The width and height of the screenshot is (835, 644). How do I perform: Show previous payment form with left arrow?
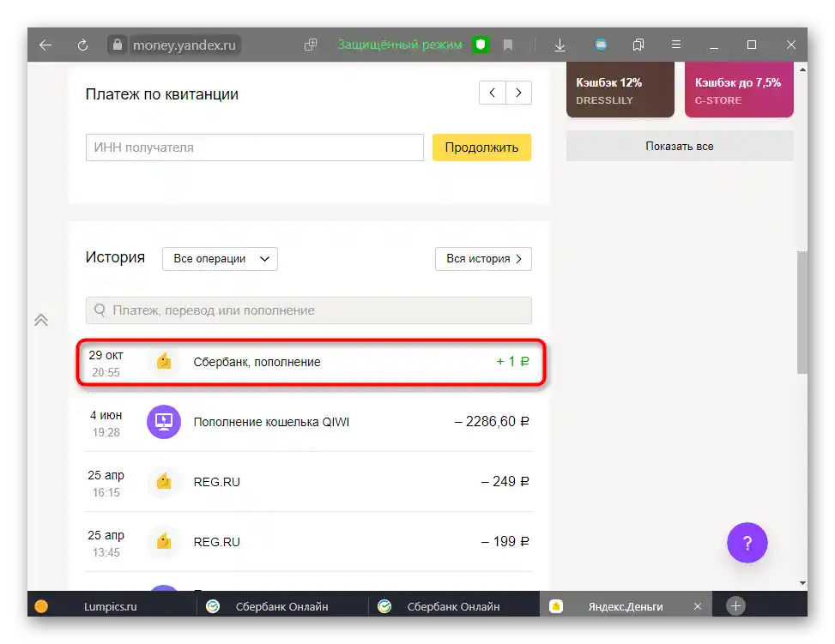[492, 93]
